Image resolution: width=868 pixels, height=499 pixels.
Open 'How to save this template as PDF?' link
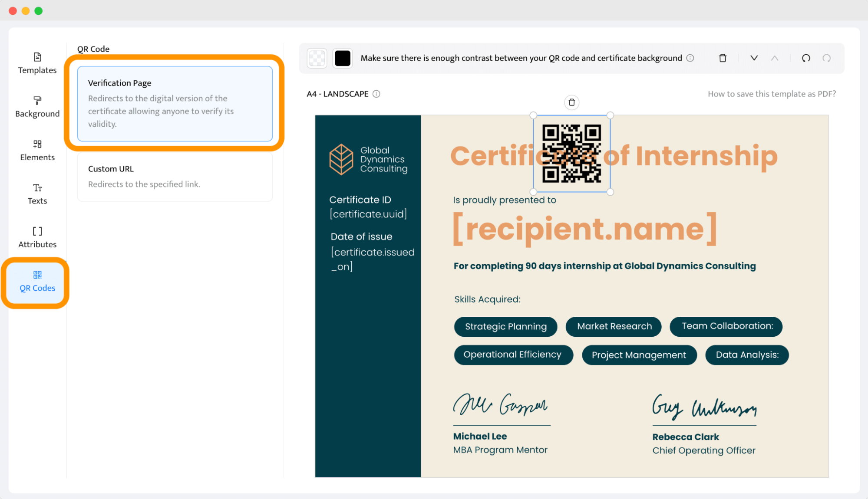pos(772,94)
